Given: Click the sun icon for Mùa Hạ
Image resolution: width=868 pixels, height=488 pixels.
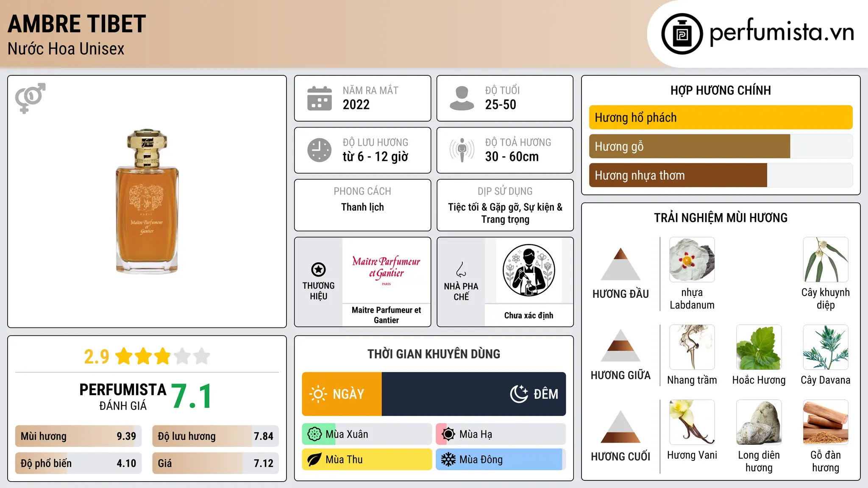Looking at the screenshot, I should [448, 434].
